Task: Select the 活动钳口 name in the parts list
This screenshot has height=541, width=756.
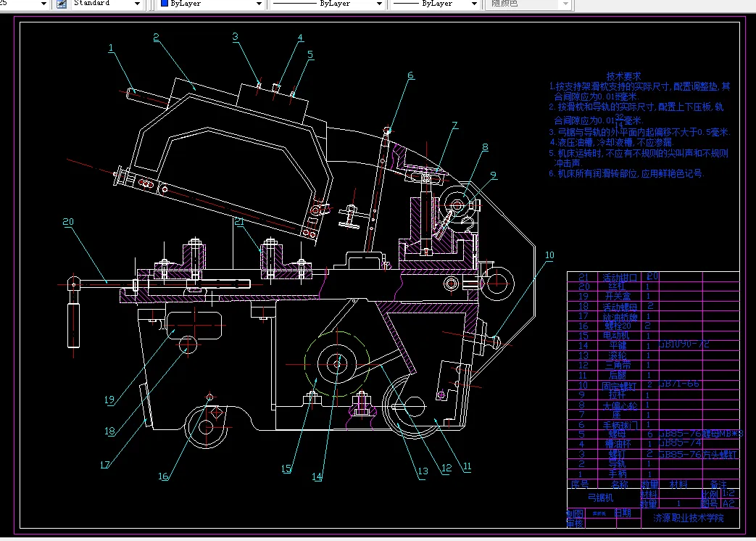Action: tap(620, 277)
